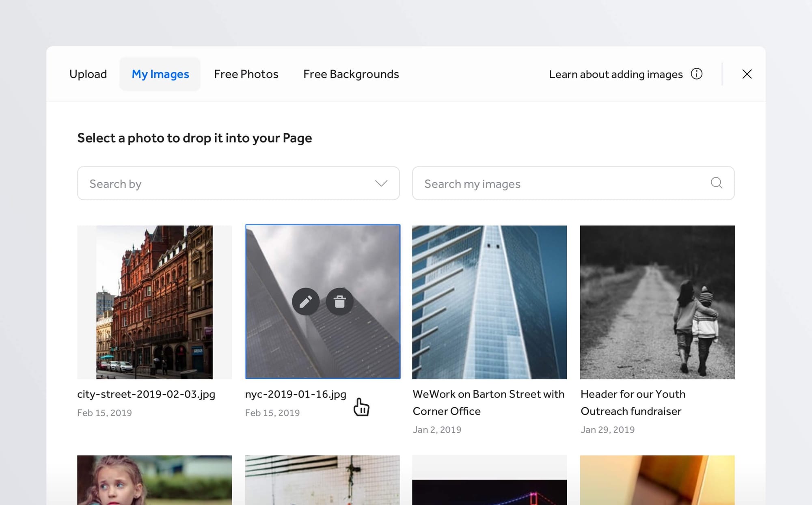Click the pencil edit icon on nyc image
812x505 pixels.
pos(306,302)
